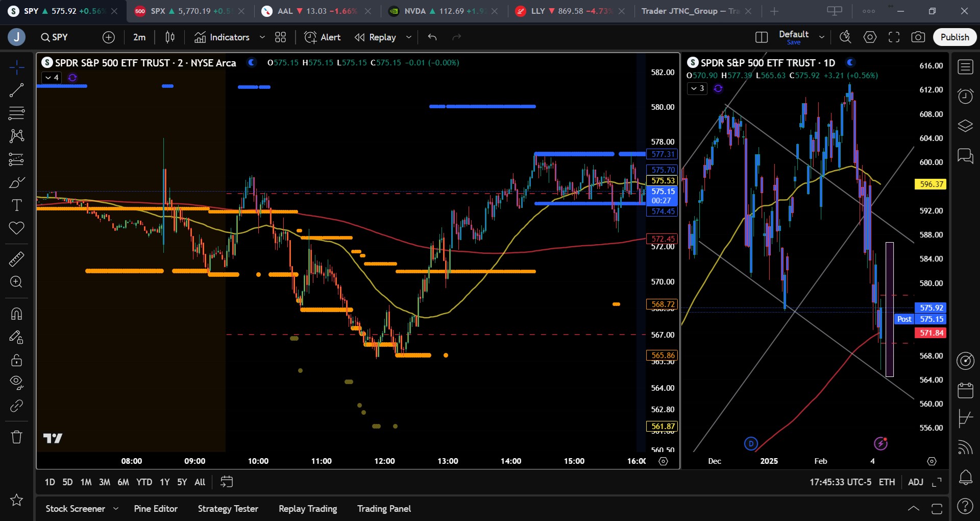Change the 2m interval selector
Image resolution: width=980 pixels, height=521 pixels.
click(139, 37)
